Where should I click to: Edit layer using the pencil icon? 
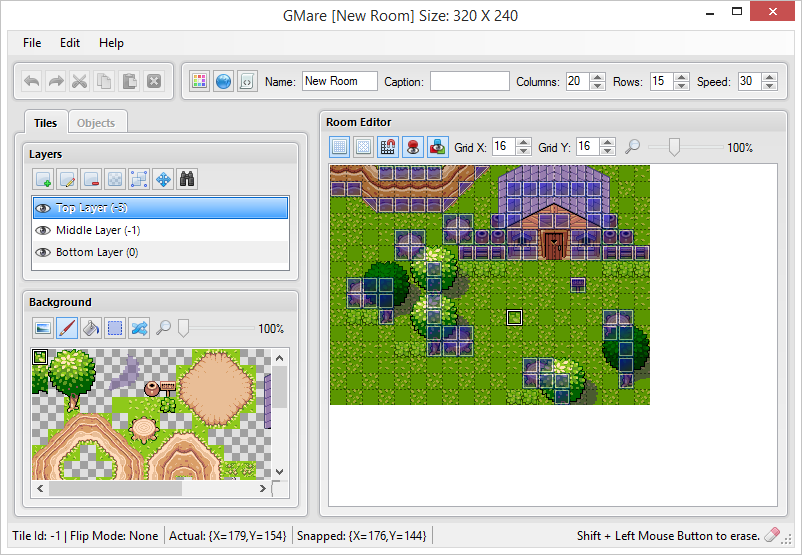pyautogui.click(x=67, y=179)
